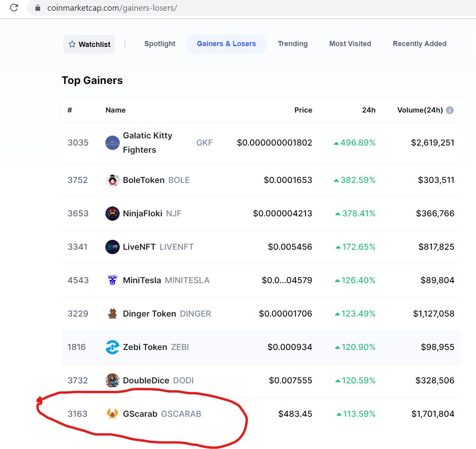Reload the page with the browser refresh icon

tap(14, 8)
